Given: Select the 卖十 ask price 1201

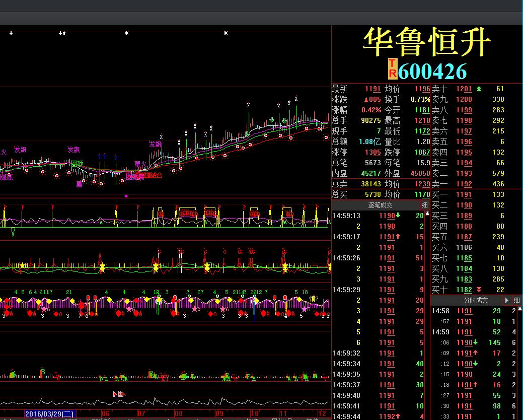Looking at the screenshot, I should point(464,89).
